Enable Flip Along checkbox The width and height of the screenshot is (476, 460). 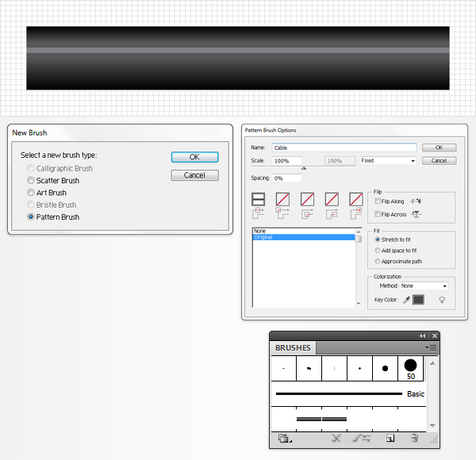378,201
